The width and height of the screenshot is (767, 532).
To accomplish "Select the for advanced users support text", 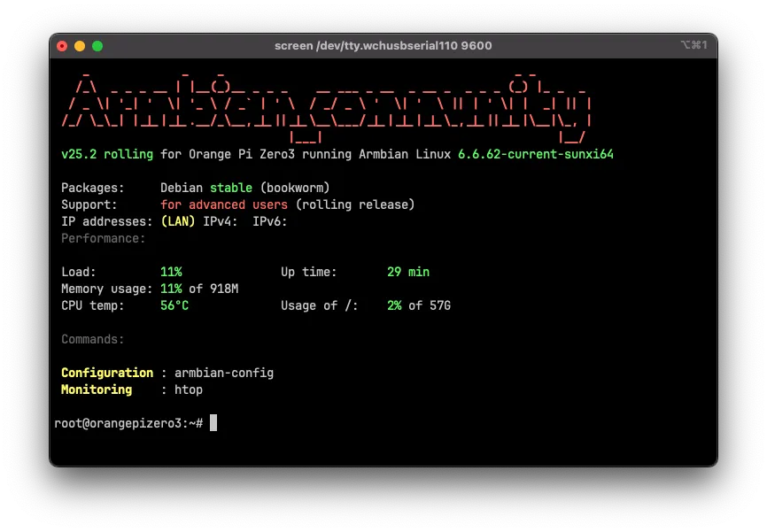I will [224, 204].
